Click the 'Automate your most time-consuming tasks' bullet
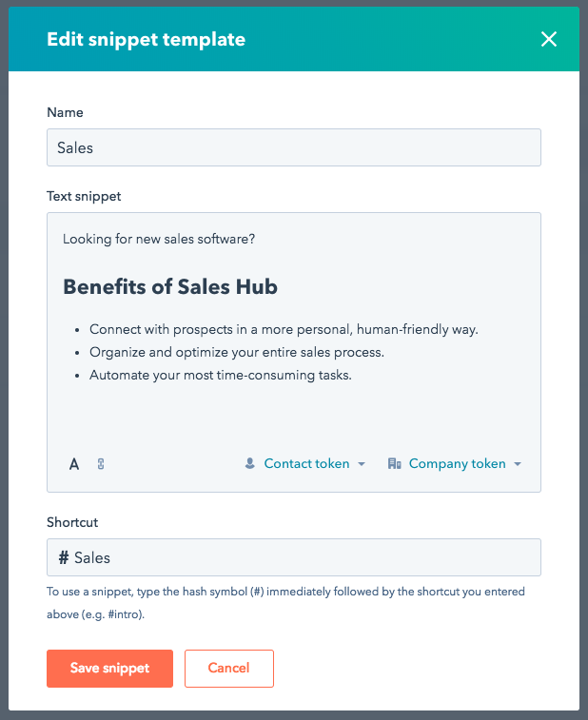The image size is (588, 720). [221, 375]
